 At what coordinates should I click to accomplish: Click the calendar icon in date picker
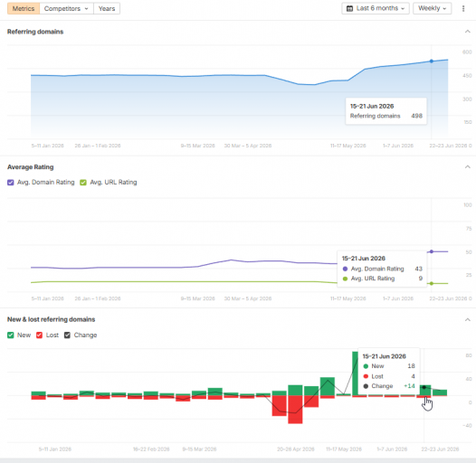349,8
